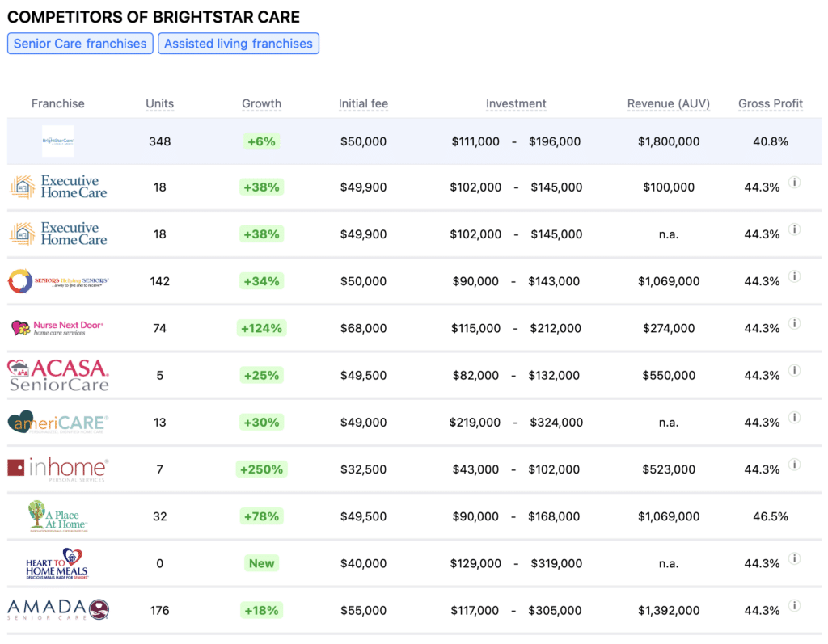Click the BrightStar Care logo thumbnail

click(x=58, y=141)
